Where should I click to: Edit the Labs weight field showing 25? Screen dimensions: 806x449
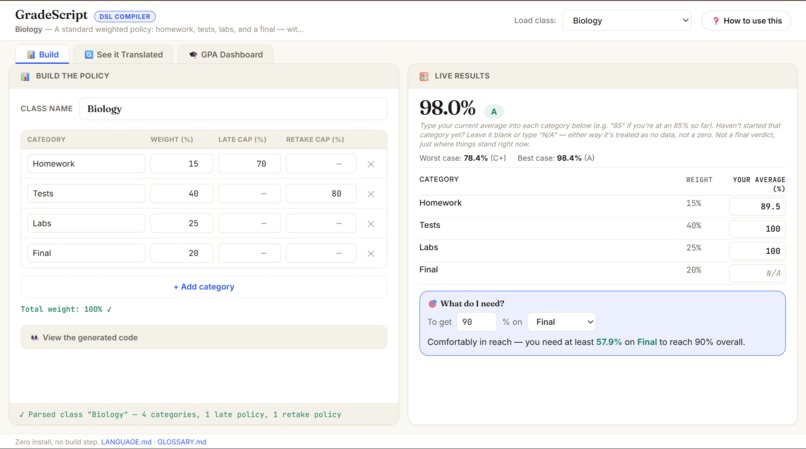pos(181,223)
